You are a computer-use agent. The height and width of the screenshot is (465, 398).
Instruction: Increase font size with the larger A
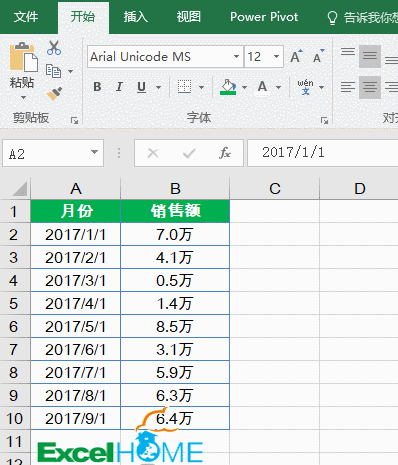(x=296, y=56)
